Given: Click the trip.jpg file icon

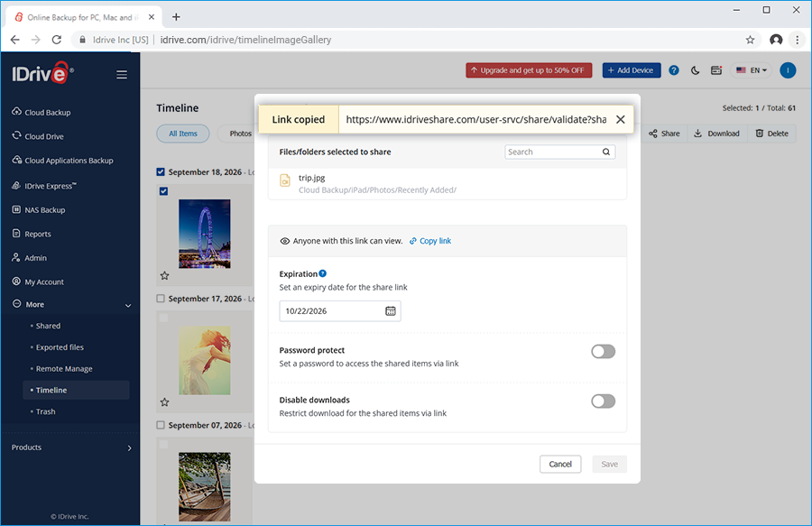Looking at the screenshot, I should pyautogui.click(x=285, y=180).
